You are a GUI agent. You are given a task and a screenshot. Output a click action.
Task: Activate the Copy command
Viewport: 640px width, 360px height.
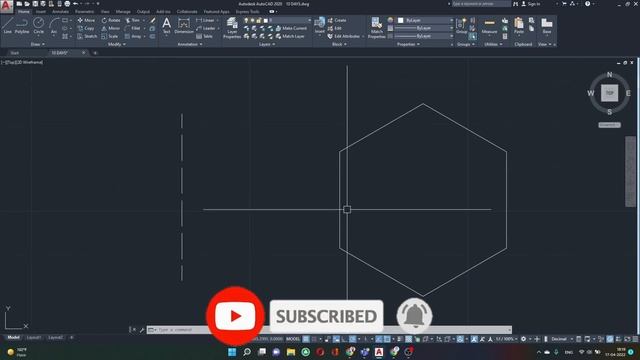point(86,28)
